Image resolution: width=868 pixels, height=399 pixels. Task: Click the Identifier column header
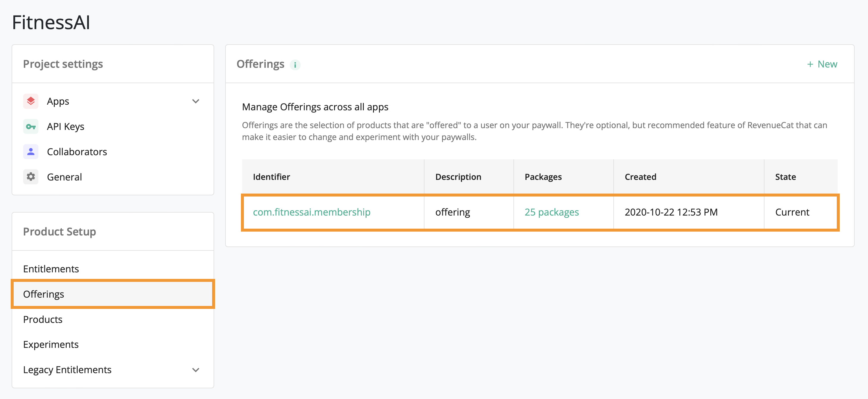(x=271, y=177)
